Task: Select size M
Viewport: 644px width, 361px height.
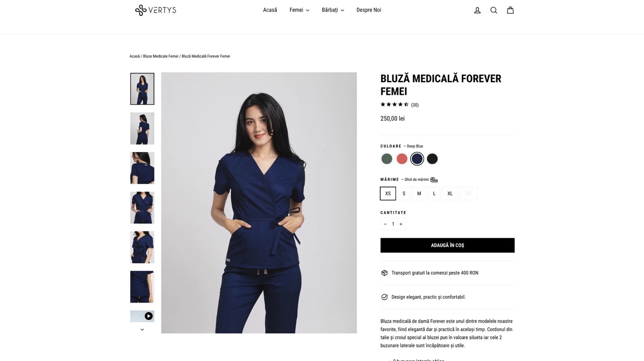Action: [x=419, y=193]
